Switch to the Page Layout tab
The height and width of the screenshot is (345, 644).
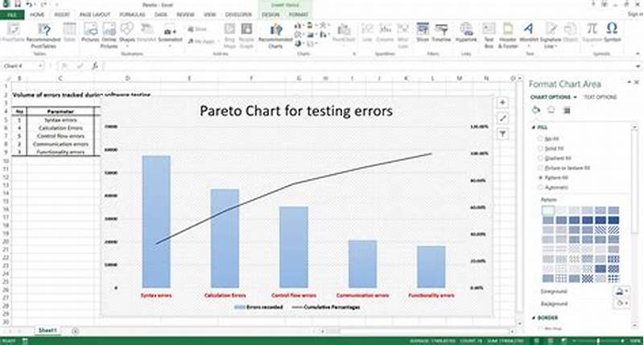(x=95, y=15)
